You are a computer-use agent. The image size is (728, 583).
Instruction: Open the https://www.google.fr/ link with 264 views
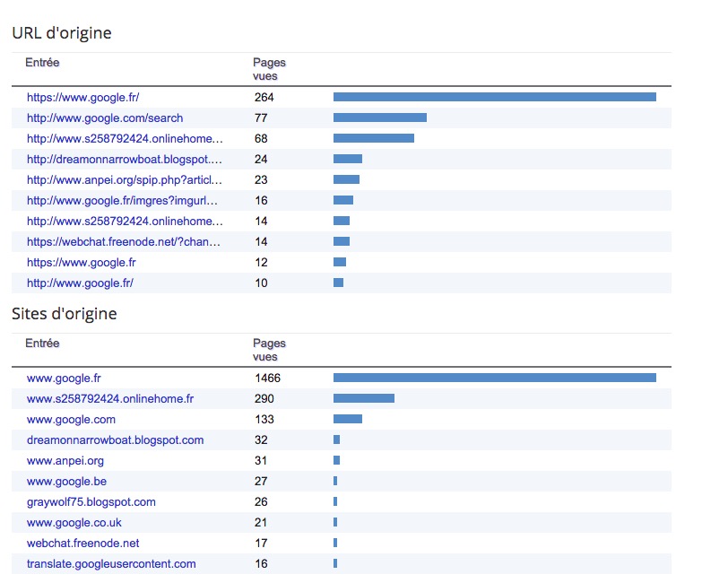82,98
